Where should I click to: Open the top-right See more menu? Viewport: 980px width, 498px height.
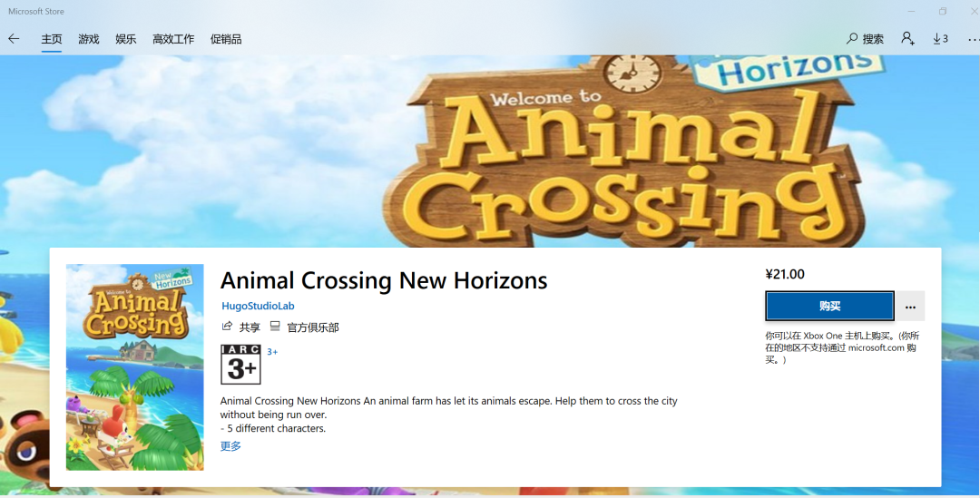tap(973, 39)
